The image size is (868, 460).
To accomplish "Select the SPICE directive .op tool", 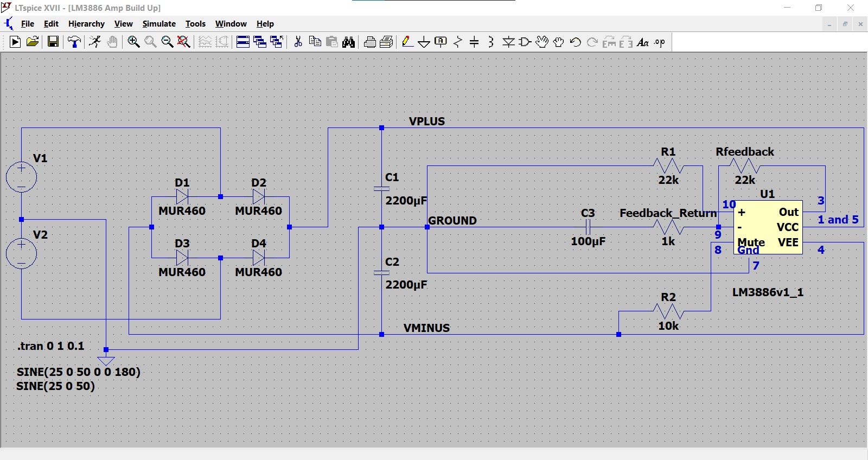I will (x=660, y=42).
